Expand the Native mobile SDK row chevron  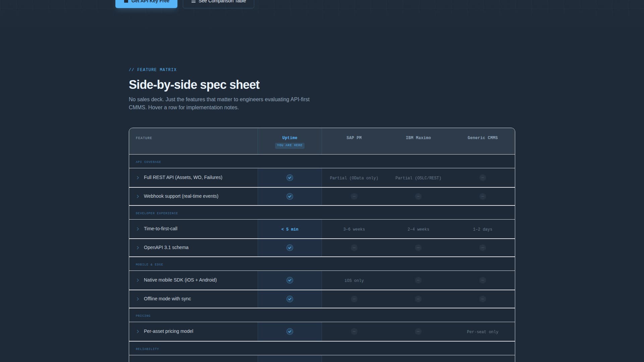click(138, 280)
